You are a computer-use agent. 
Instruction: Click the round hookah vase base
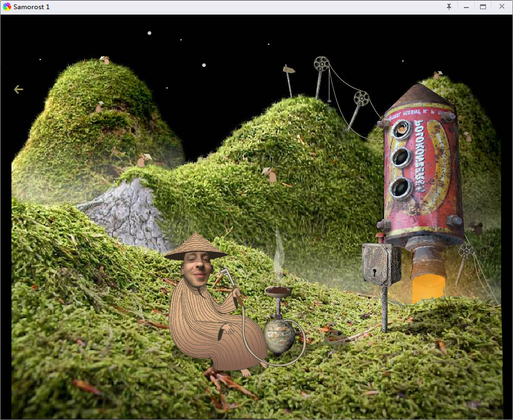tap(279, 336)
